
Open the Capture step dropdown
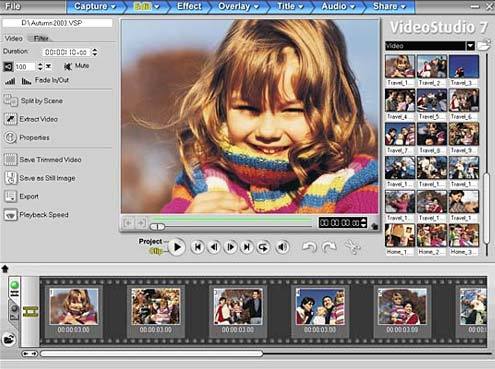point(113,6)
